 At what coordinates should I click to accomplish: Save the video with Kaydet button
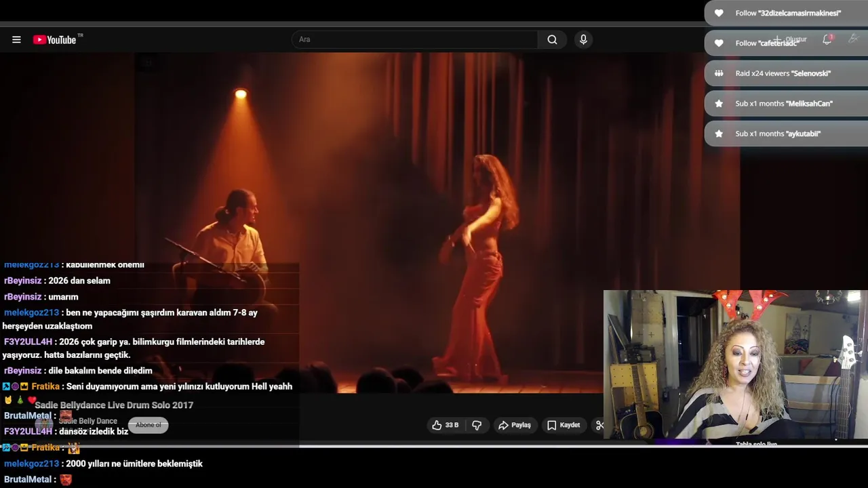click(564, 425)
